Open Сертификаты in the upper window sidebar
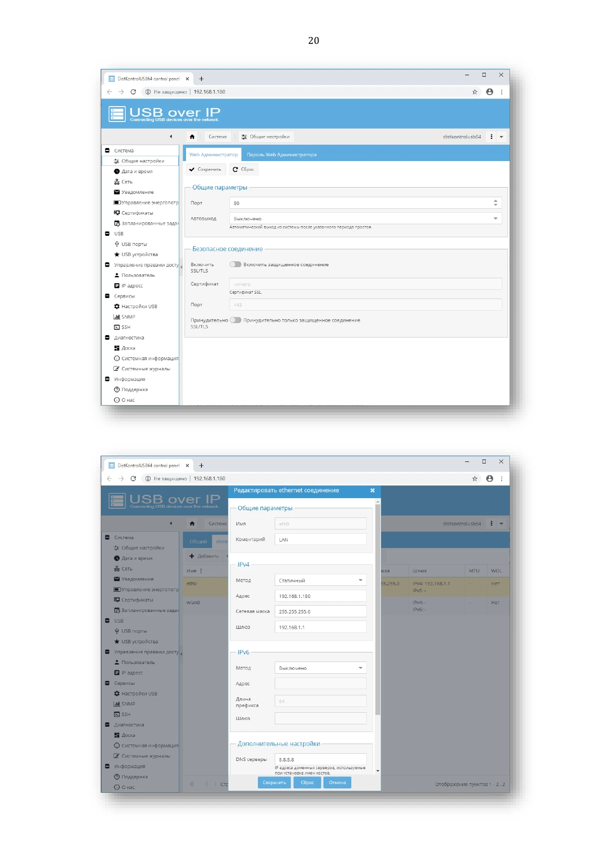 click(x=137, y=213)
